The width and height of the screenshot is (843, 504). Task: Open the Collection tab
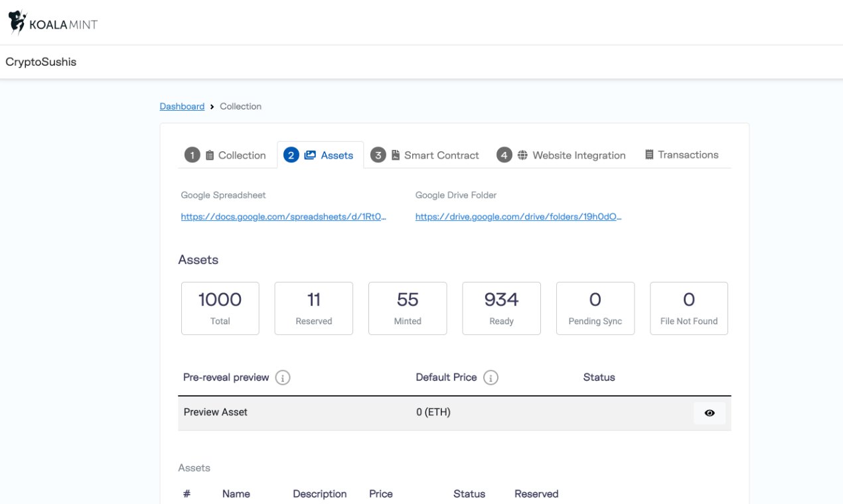(x=242, y=155)
